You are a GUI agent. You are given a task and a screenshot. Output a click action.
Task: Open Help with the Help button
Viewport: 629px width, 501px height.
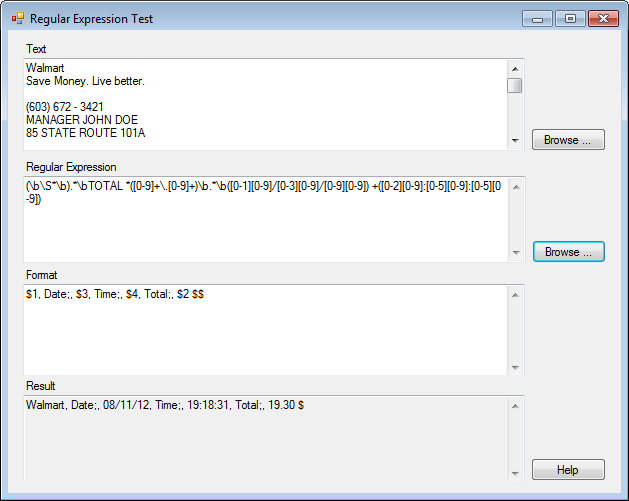[568, 470]
